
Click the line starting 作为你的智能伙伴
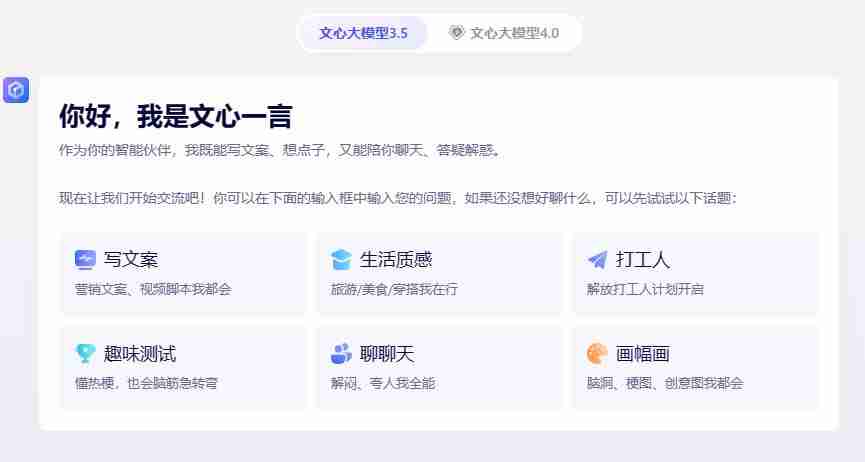click(x=280, y=150)
